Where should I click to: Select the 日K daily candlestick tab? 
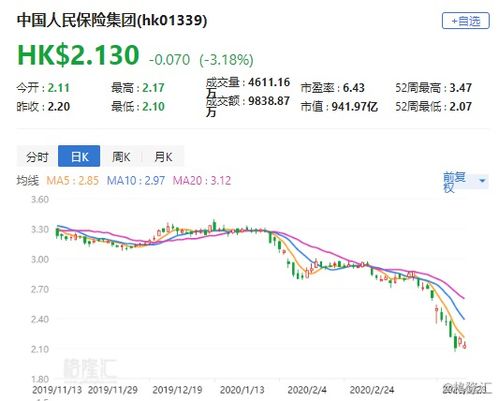tap(79, 156)
